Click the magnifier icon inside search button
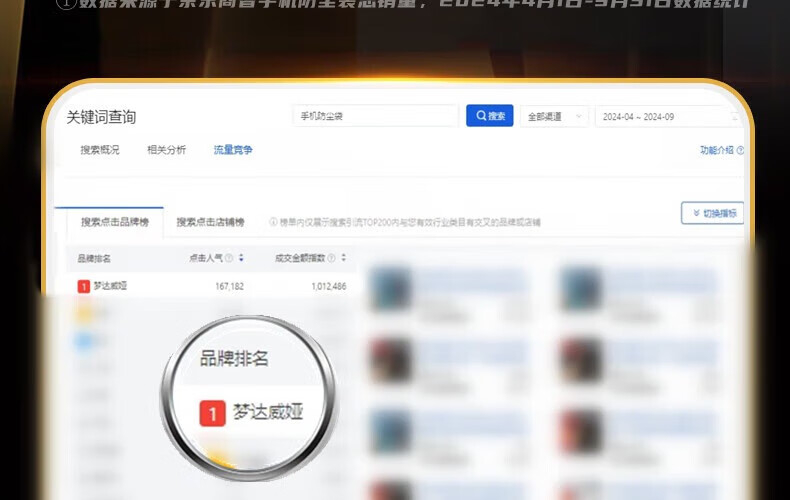 point(481,115)
